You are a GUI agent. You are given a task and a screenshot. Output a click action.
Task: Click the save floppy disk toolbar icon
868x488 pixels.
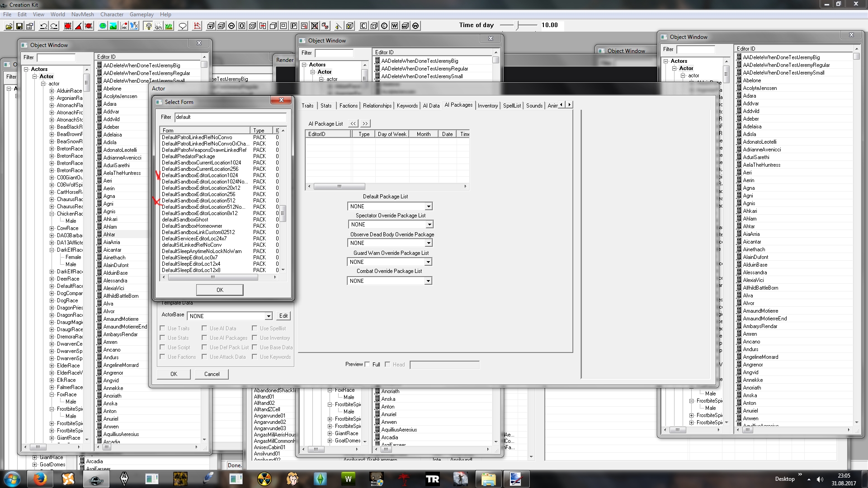(x=19, y=26)
